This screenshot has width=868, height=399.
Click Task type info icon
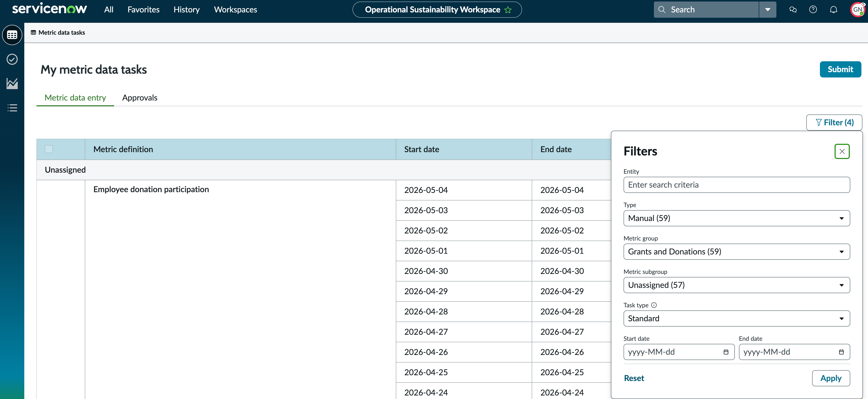pos(654,305)
